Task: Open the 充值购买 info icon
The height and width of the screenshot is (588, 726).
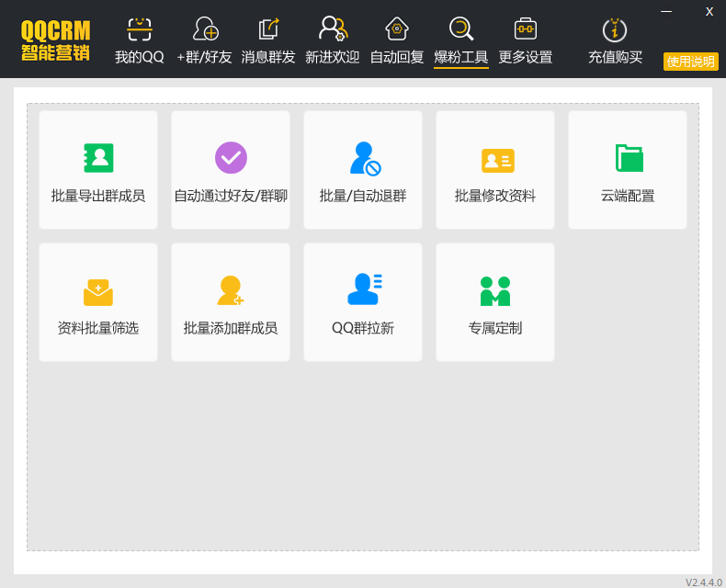Action: pos(615,29)
